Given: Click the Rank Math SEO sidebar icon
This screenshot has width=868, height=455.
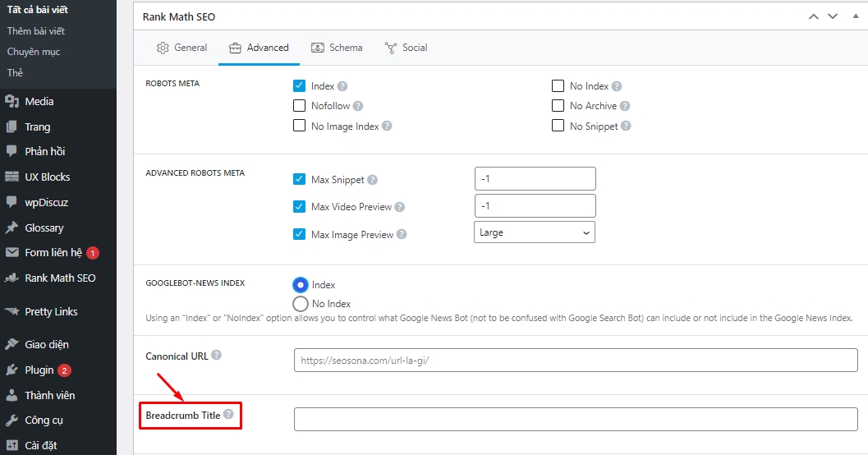Looking at the screenshot, I should click(x=11, y=278).
